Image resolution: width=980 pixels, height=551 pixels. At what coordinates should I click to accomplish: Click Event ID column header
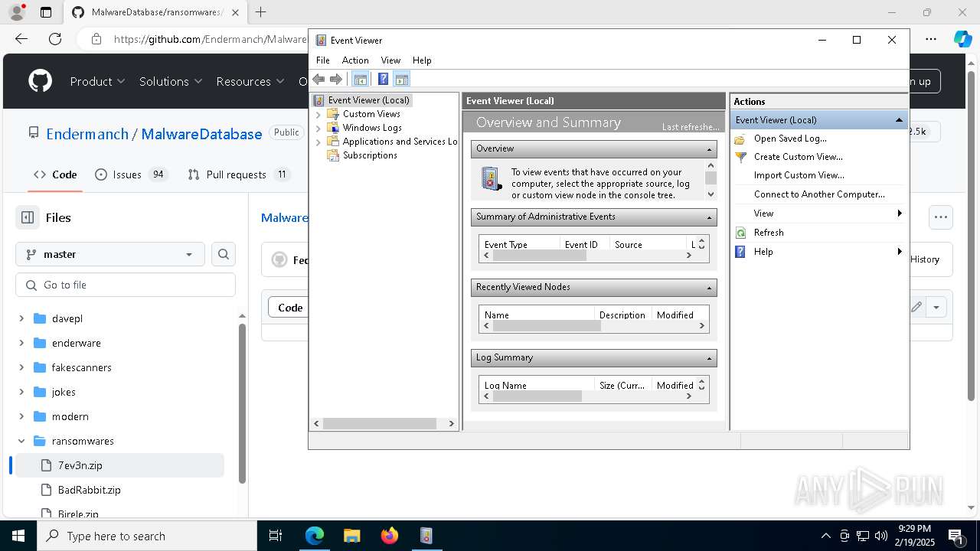point(585,245)
